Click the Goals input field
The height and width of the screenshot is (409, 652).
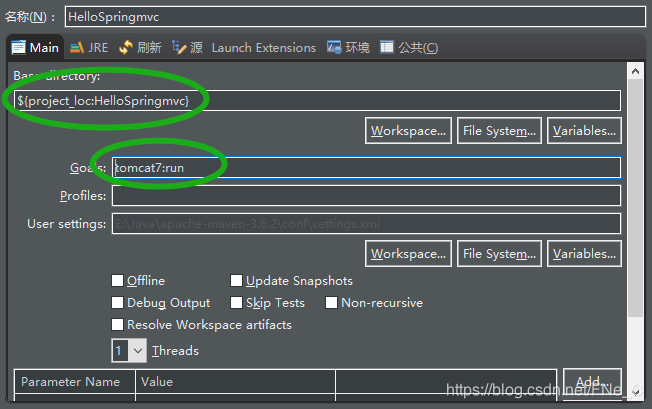pyautogui.click(x=366, y=168)
